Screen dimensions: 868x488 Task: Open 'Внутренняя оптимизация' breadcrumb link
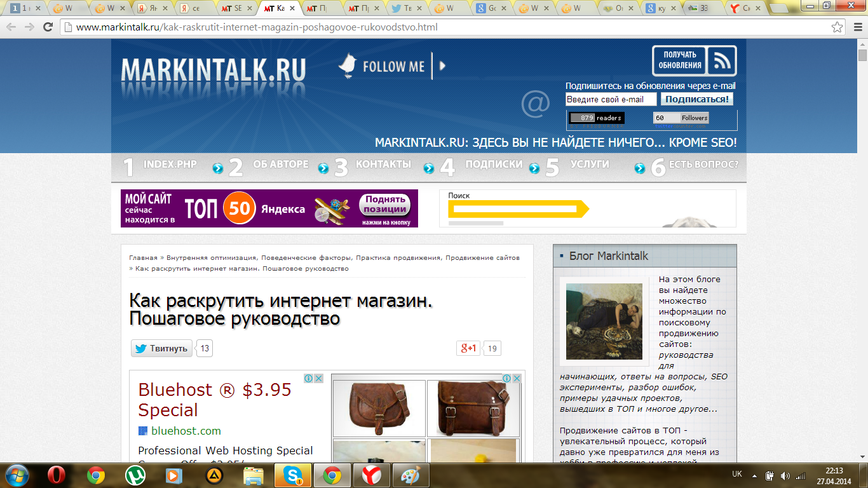click(212, 258)
